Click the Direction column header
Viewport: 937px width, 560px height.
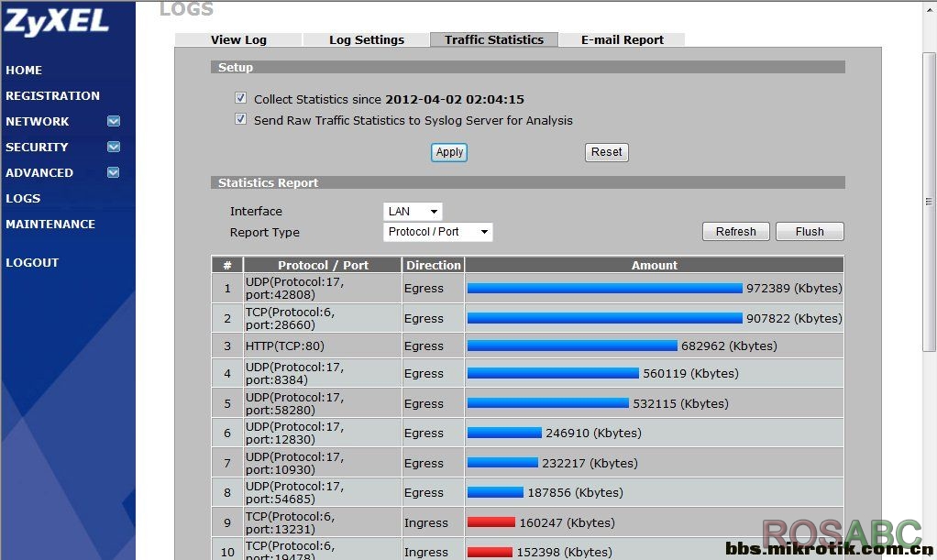pyautogui.click(x=434, y=265)
